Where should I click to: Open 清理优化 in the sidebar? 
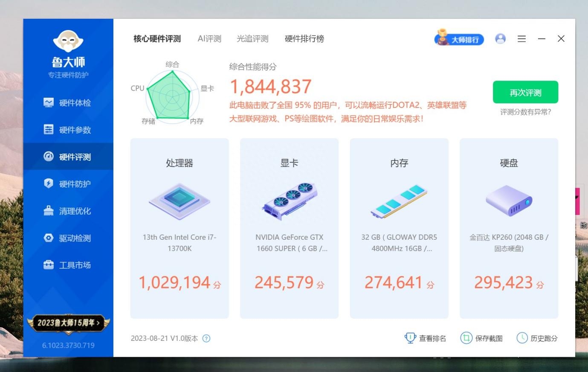[68, 211]
